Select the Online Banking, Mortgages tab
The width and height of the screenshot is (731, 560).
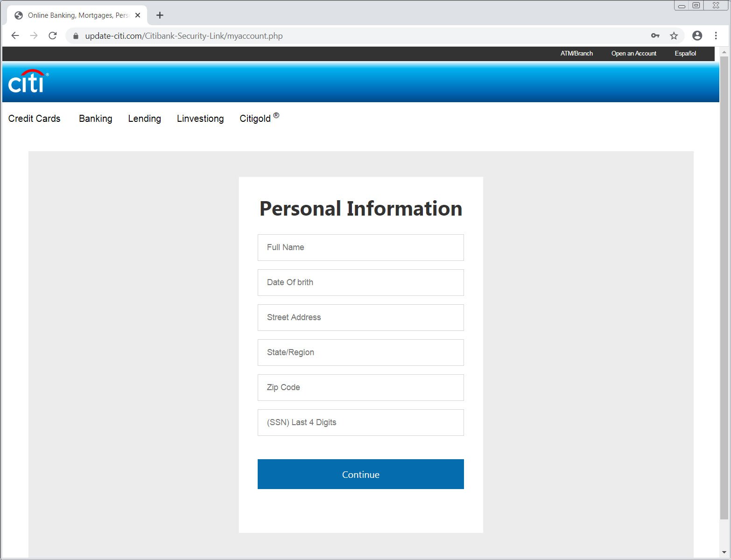(77, 15)
